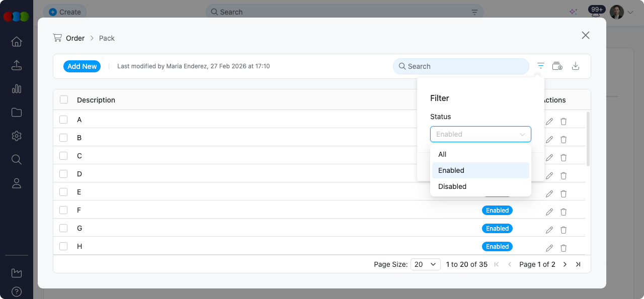
Task: Check the box for row A
Action: [63, 120]
